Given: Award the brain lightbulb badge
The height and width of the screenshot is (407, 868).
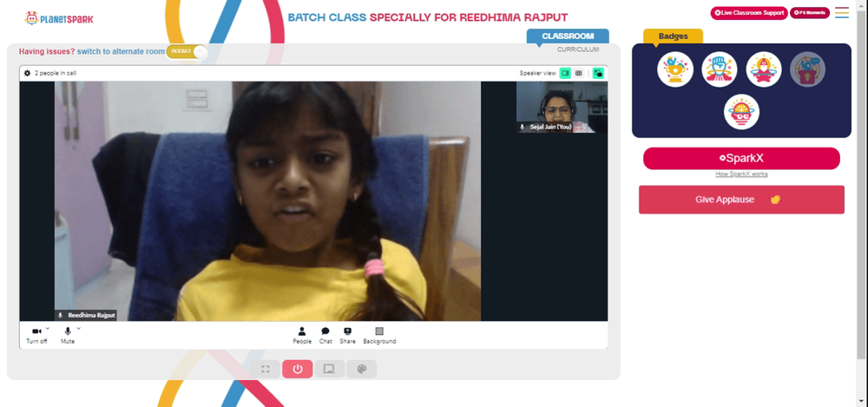Looking at the screenshot, I should pos(741,112).
